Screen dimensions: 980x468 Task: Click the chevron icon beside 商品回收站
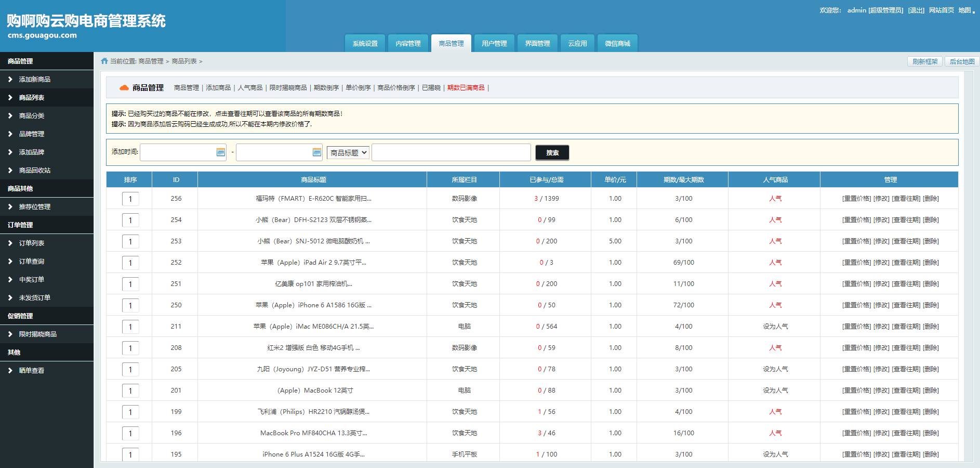coord(10,170)
